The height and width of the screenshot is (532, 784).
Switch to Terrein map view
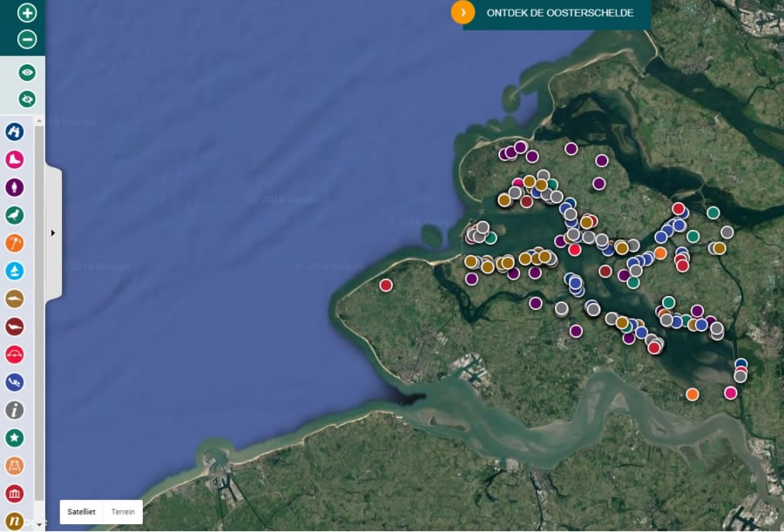pos(123,511)
